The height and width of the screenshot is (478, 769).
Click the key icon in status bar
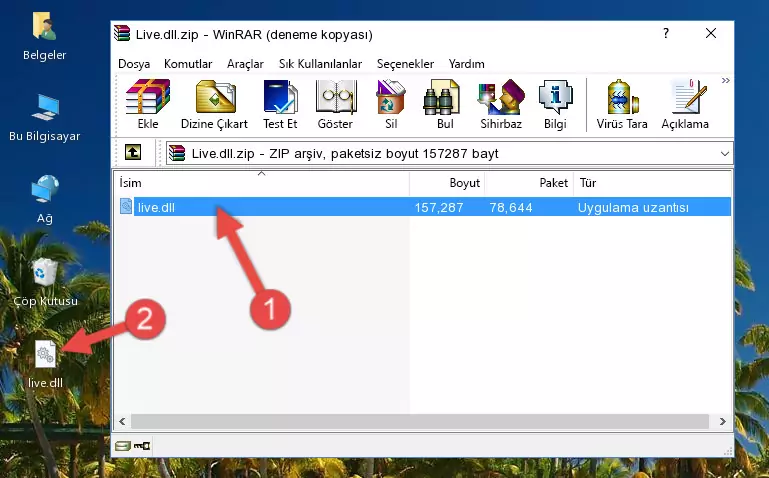point(142,446)
